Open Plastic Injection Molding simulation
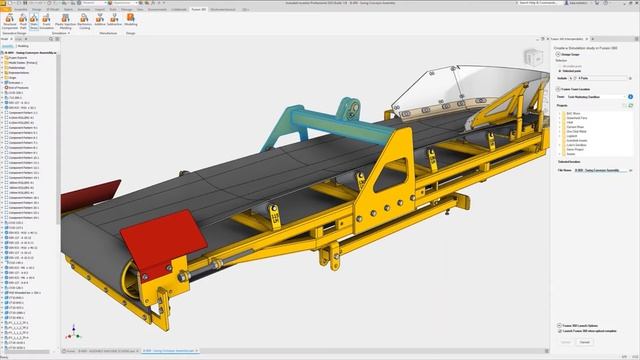Screen dimensions: 640x360 (65, 21)
